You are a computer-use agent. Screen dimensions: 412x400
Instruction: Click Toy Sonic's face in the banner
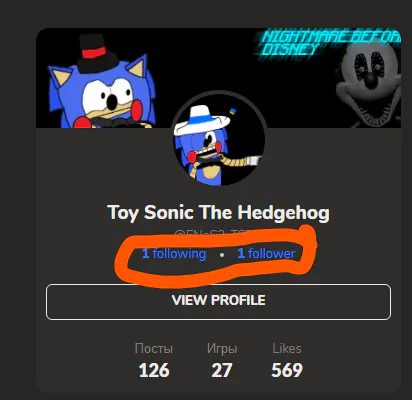click(108, 100)
